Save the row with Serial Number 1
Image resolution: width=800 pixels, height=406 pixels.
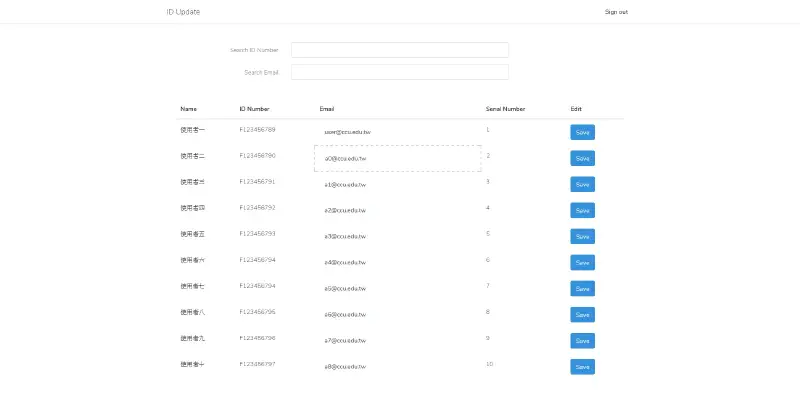coord(582,132)
